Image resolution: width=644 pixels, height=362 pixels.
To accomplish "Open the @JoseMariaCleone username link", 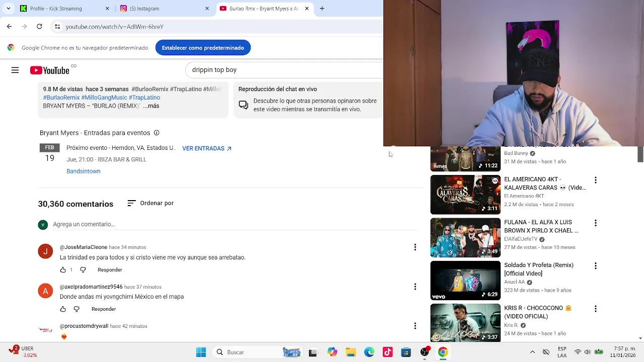I will click(x=84, y=247).
